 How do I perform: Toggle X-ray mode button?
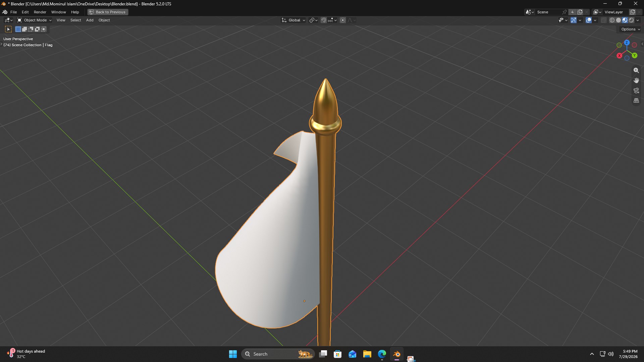click(603, 20)
